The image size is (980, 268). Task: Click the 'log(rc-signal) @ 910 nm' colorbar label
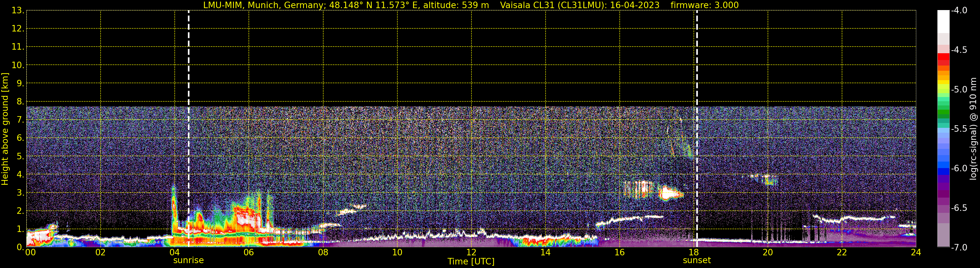click(973, 129)
